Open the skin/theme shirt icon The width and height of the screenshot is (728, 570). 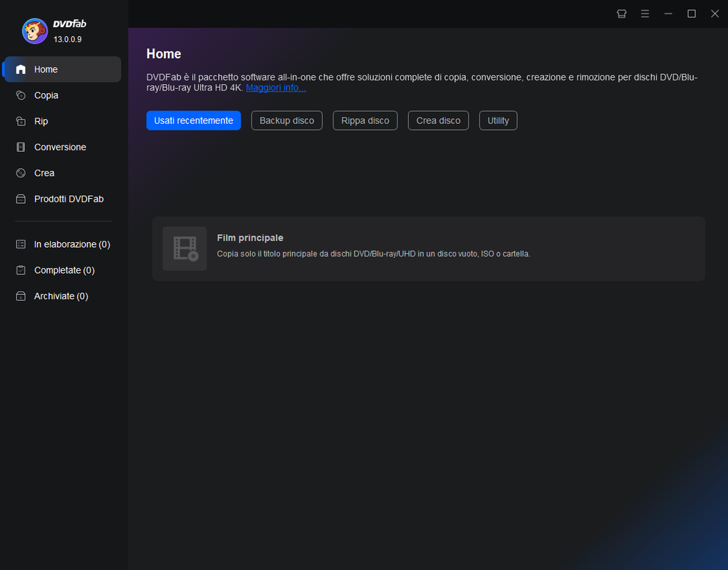[x=622, y=14]
